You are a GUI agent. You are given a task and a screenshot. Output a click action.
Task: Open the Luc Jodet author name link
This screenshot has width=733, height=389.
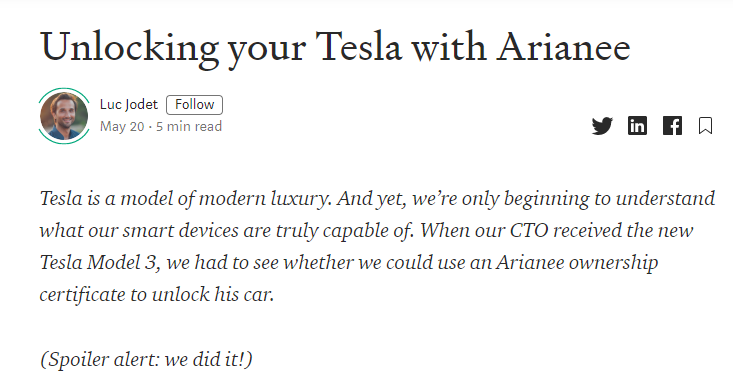[129, 104]
